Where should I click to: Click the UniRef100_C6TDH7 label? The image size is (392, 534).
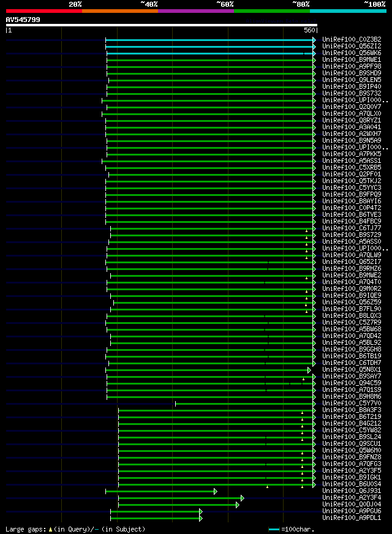coord(352,363)
